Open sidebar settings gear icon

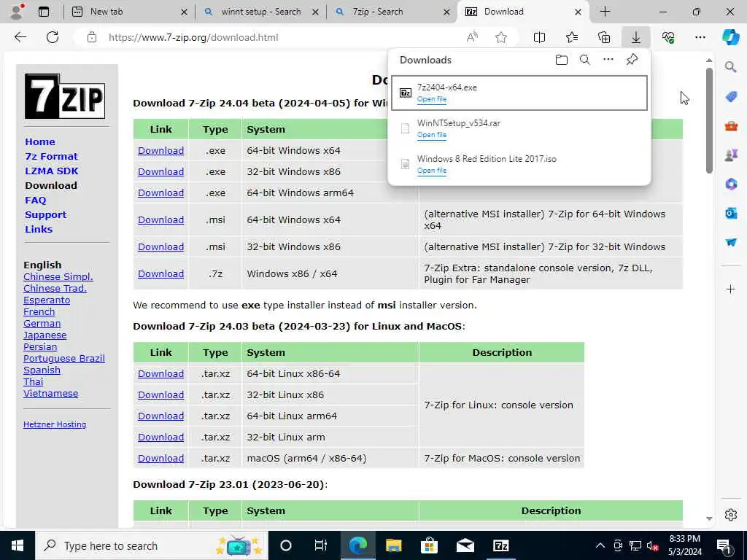[731, 515]
